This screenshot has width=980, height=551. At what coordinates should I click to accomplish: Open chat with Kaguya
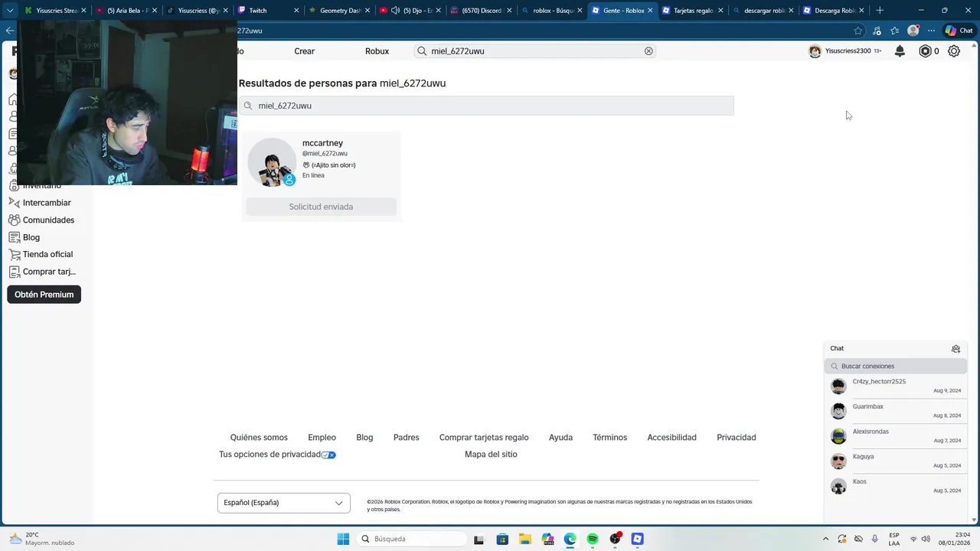(x=896, y=461)
